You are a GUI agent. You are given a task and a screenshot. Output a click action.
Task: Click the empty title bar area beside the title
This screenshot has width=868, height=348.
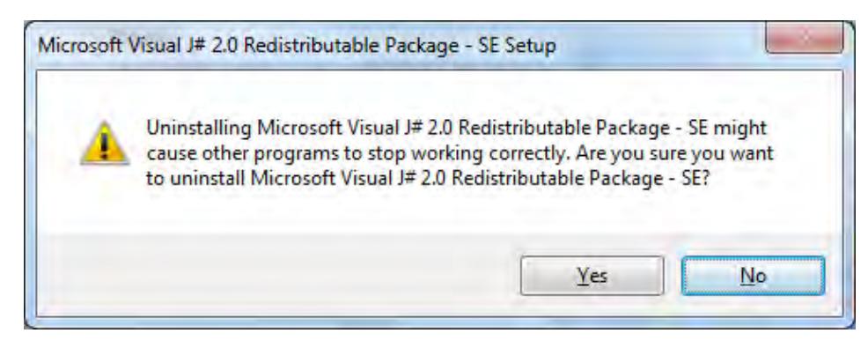tap(658, 46)
